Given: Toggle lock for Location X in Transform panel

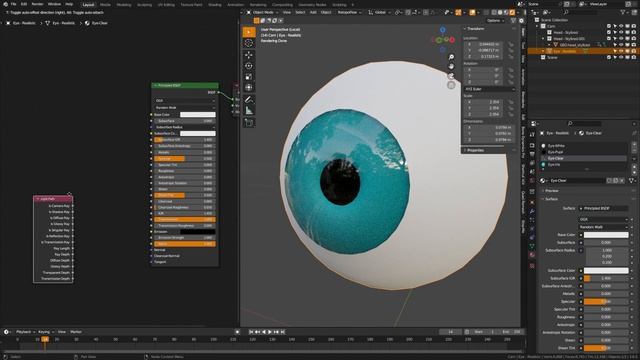Looking at the screenshot, I should click(x=510, y=44).
